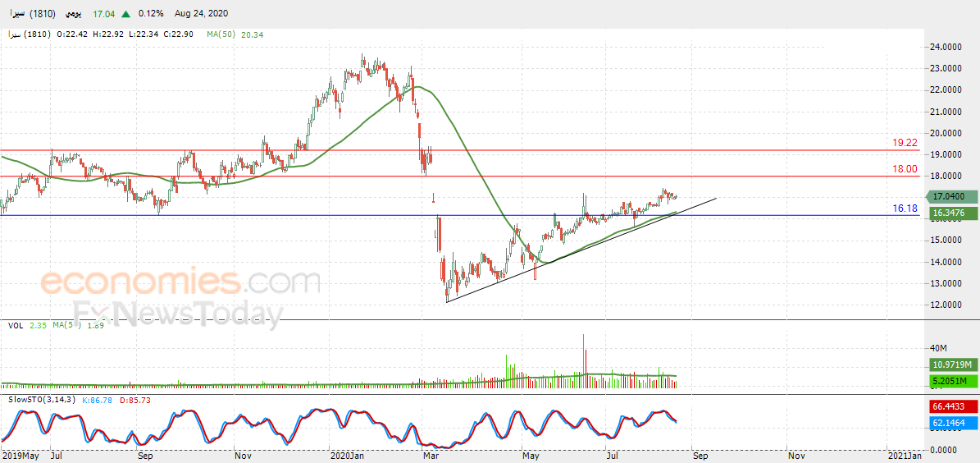Select the 62.1464 blue stochastic tag

[952, 423]
